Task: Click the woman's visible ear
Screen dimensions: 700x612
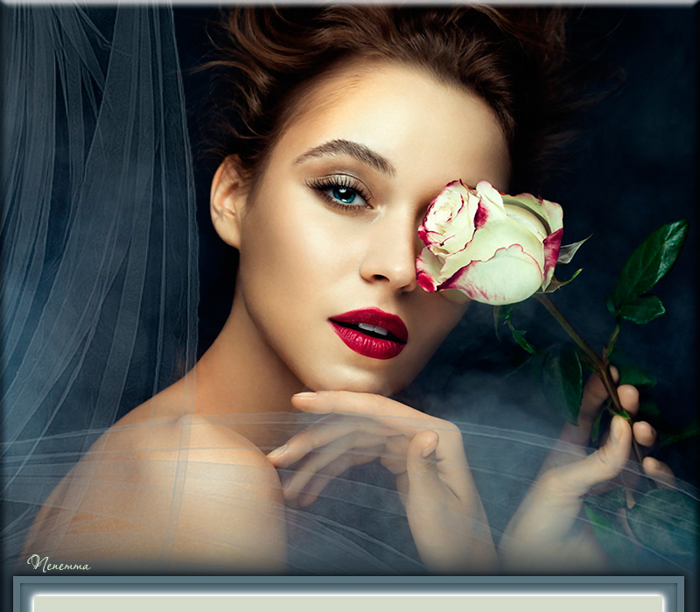Action: click(227, 201)
